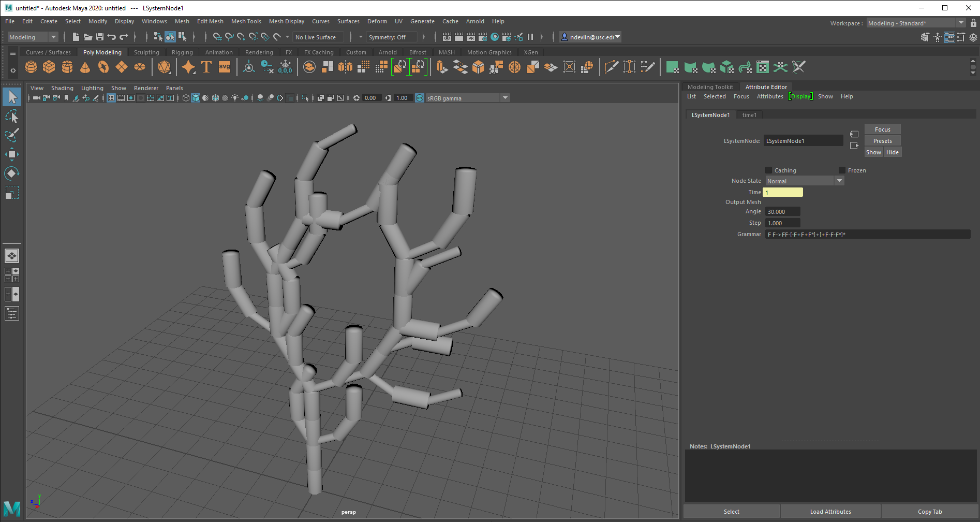
Task: Click the polygon cube shelf icon
Action: [49, 67]
